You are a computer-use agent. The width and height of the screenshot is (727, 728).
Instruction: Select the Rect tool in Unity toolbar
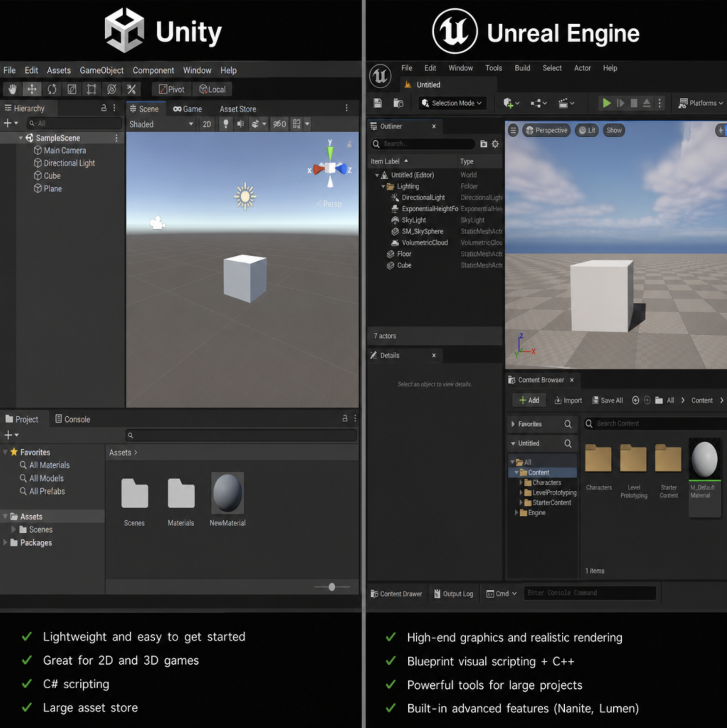coord(91,89)
